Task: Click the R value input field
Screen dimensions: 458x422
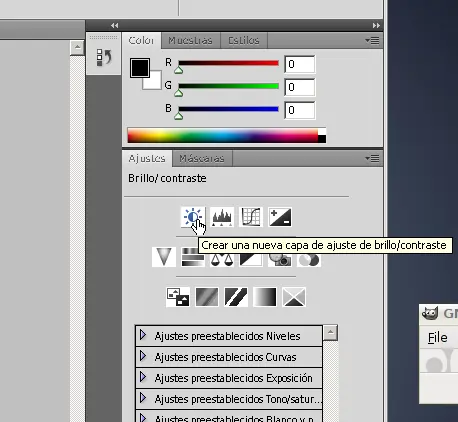Action: [300, 64]
